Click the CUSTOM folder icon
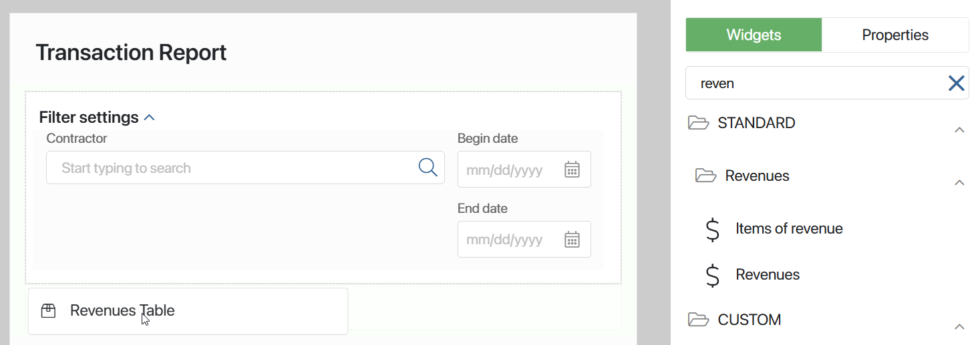The image size is (980, 345). 698,320
